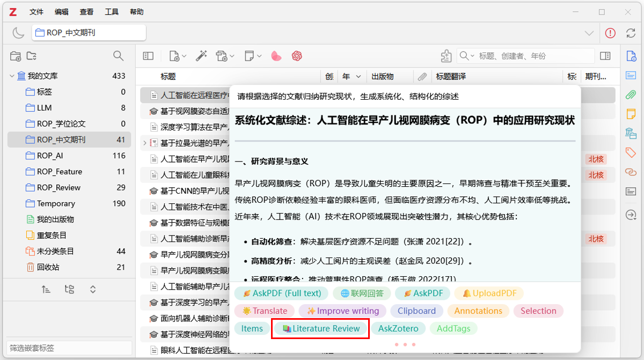Viewport: 644px width, 360px height.
Task: Toggle the item pane visibility
Action: [x=605, y=56]
